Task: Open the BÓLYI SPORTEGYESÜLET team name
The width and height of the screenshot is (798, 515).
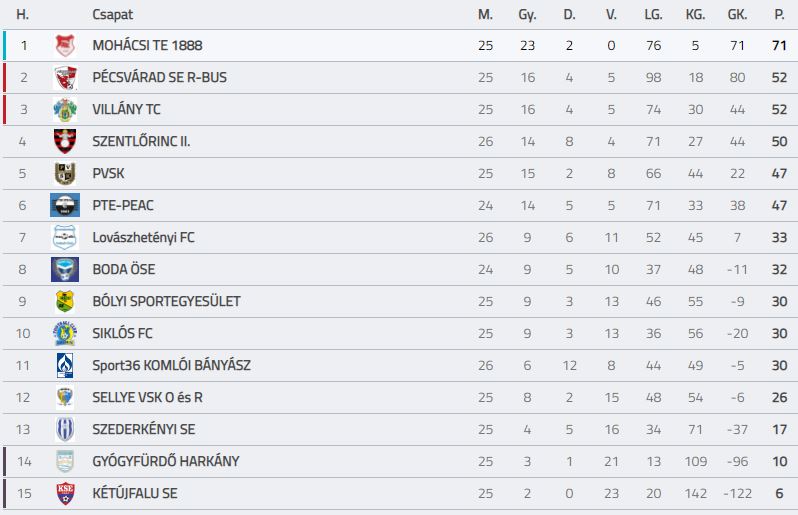Action: [166, 301]
